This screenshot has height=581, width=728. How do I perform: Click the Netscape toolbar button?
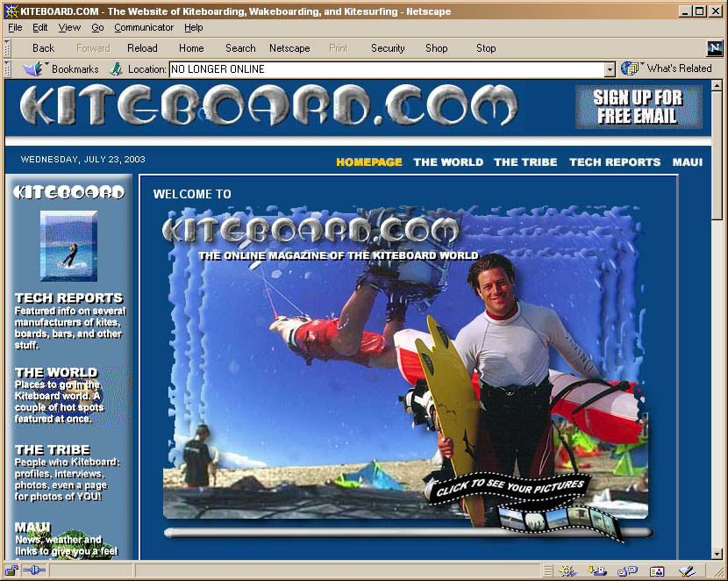pos(289,48)
